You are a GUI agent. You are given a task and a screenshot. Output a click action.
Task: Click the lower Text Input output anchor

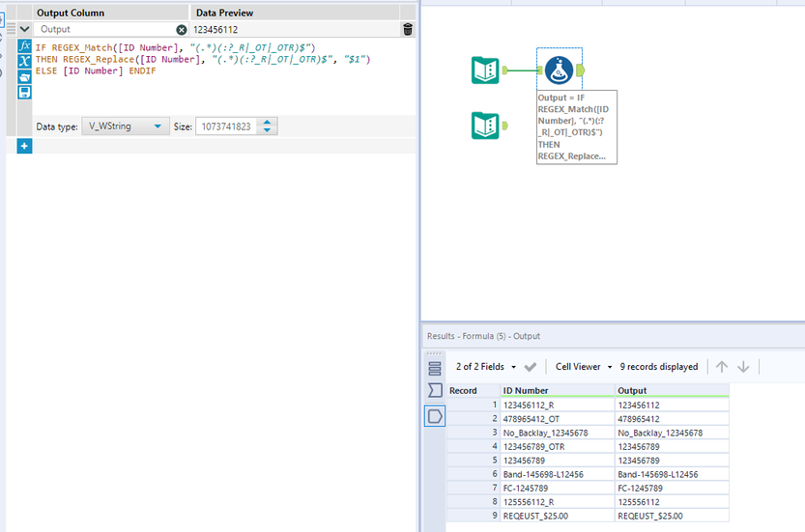pos(504,126)
